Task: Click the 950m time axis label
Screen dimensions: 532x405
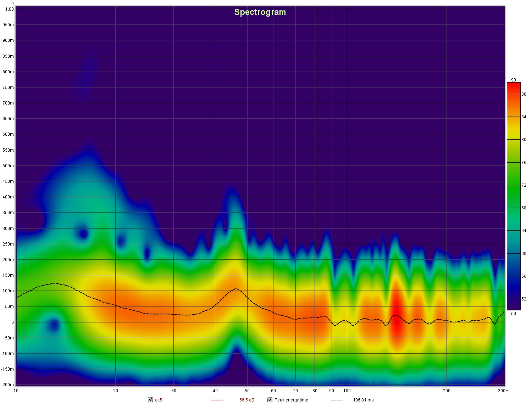Action: tap(8, 25)
